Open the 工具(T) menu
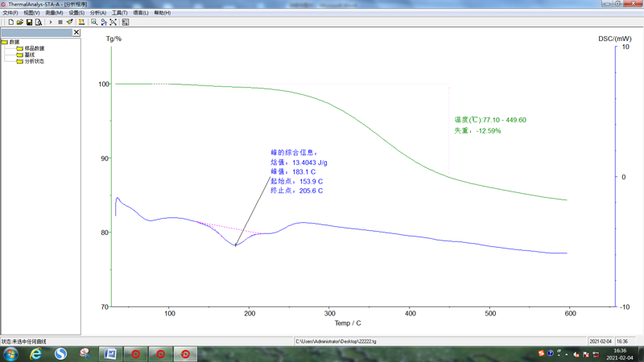The height and width of the screenshot is (362, 644). (x=119, y=13)
